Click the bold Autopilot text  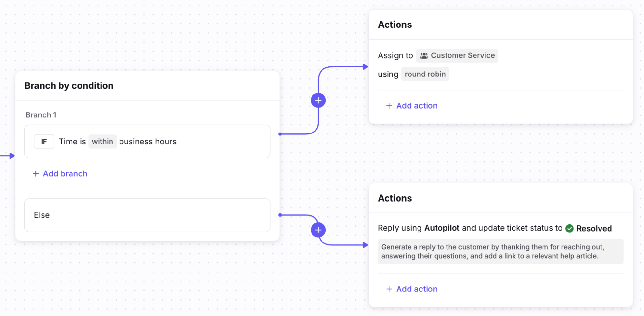tap(442, 228)
